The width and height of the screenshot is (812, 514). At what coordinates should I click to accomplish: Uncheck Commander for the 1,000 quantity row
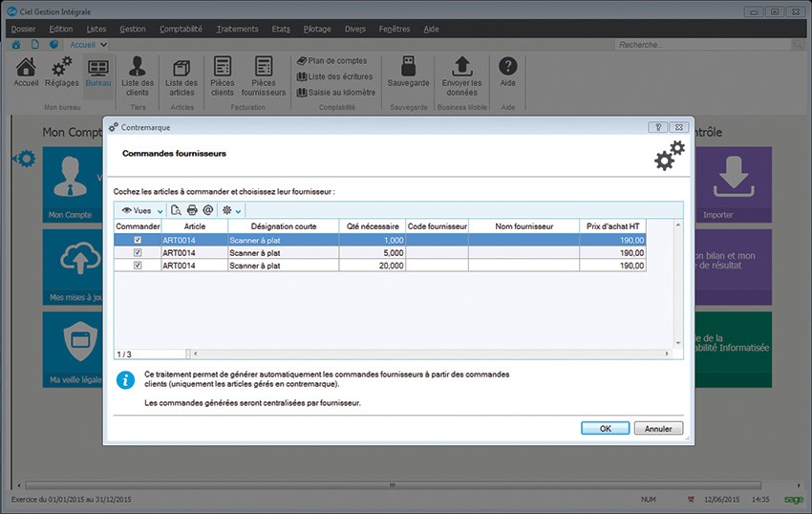138,241
